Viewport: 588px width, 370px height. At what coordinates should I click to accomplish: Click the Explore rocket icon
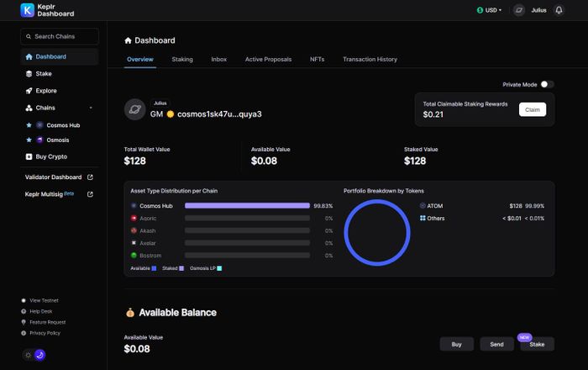(29, 91)
